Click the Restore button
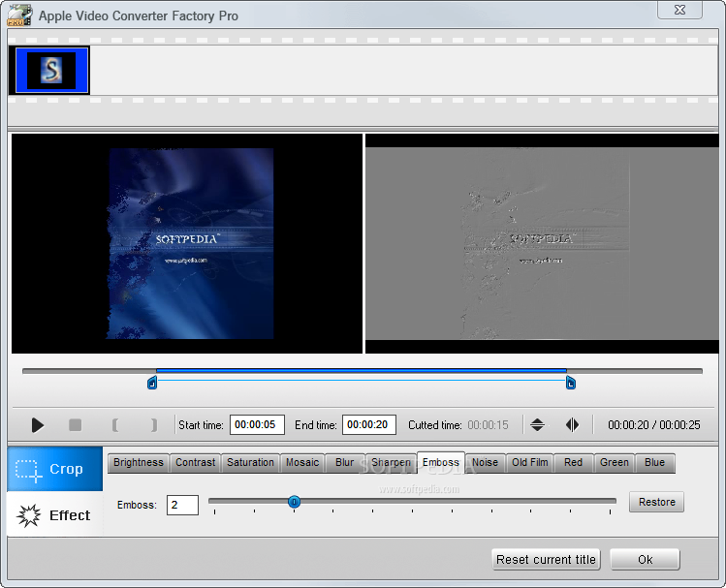The height and width of the screenshot is (588, 726). (x=656, y=502)
